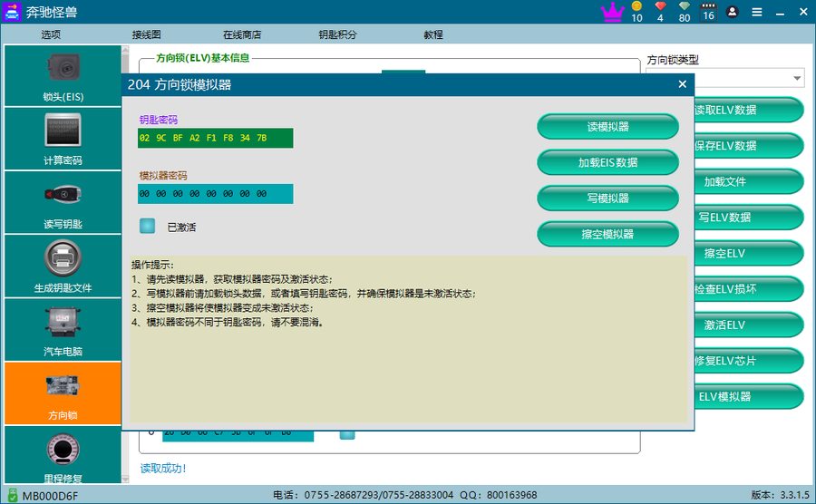
Task: Click the 读模拟器 button
Action: point(607,127)
